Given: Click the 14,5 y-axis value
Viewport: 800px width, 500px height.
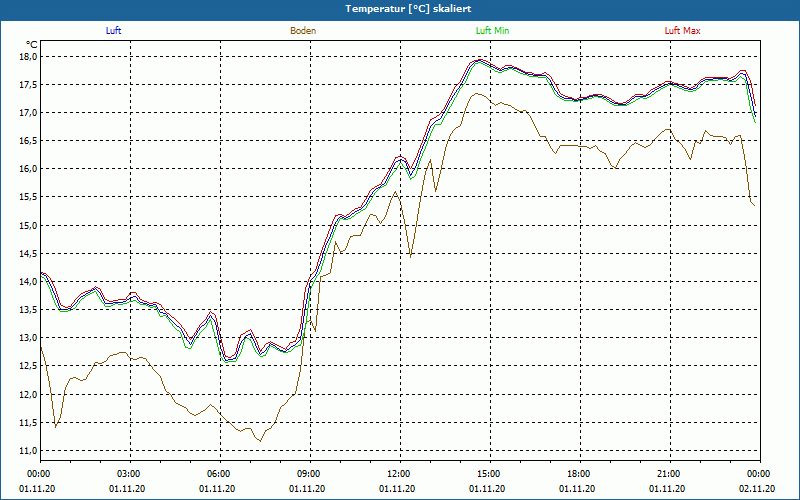Looking at the screenshot, I should pos(29,254).
